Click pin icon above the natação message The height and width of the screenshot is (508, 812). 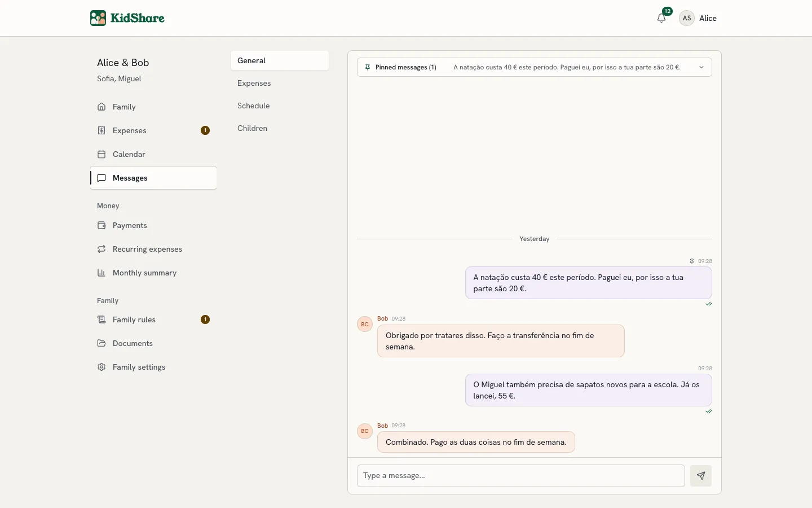[x=692, y=261]
